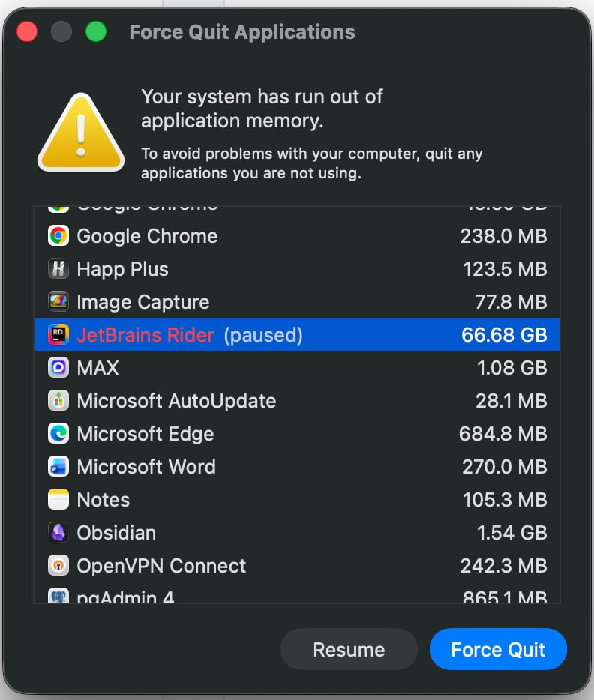The image size is (594, 700).
Task: Click the Microsoft AutoUpdate icon
Action: [x=58, y=401]
